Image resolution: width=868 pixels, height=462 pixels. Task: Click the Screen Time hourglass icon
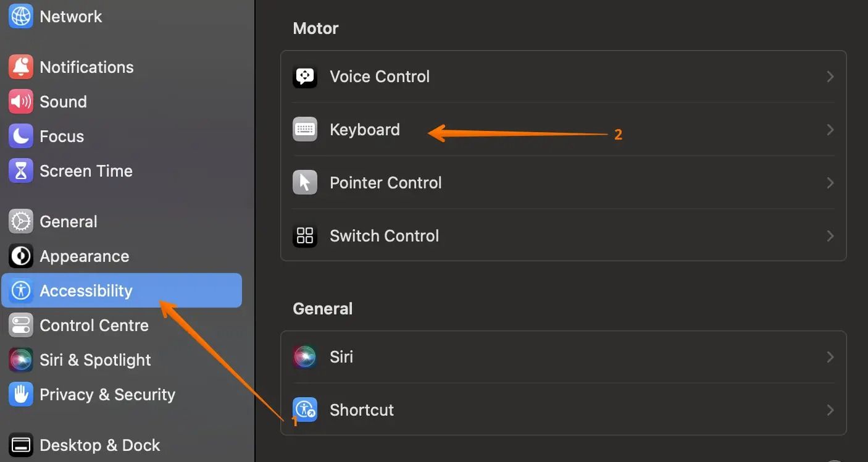click(21, 171)
